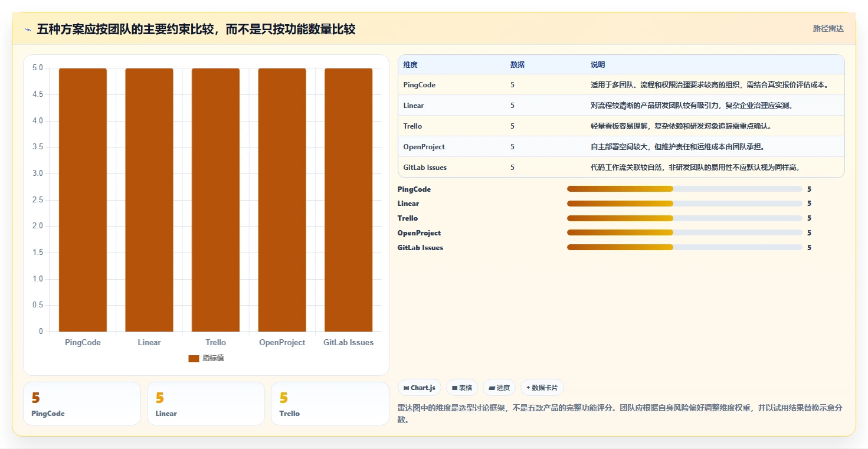Click the PingCode bar in the chart
Image resolution: width=868 pixels, height=449 pixels.
83,200
